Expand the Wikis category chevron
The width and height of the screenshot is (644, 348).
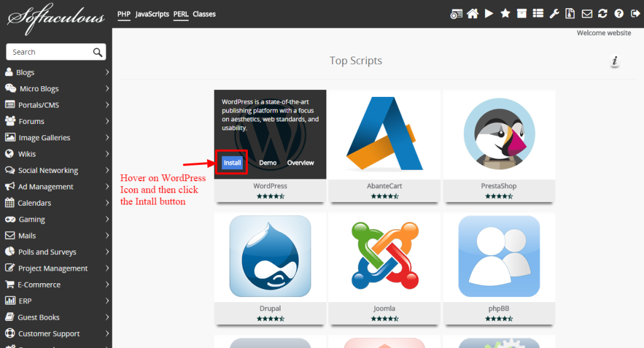[x=107, y=154]
